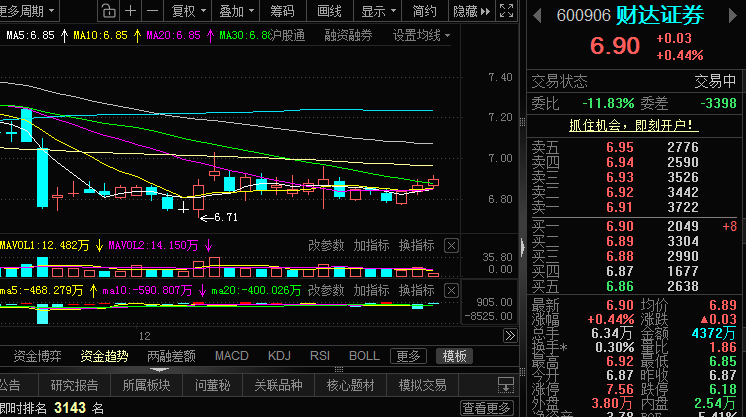This screenshot has height=417, width=746.
Task: Open the 设置均线 dropdown
Action: tap(421, 35)
